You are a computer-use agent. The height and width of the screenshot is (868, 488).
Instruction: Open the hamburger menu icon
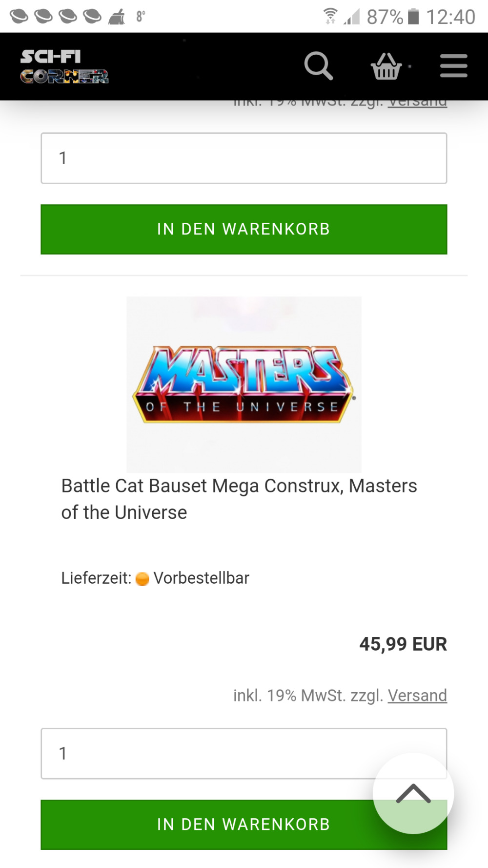point(454,66)
